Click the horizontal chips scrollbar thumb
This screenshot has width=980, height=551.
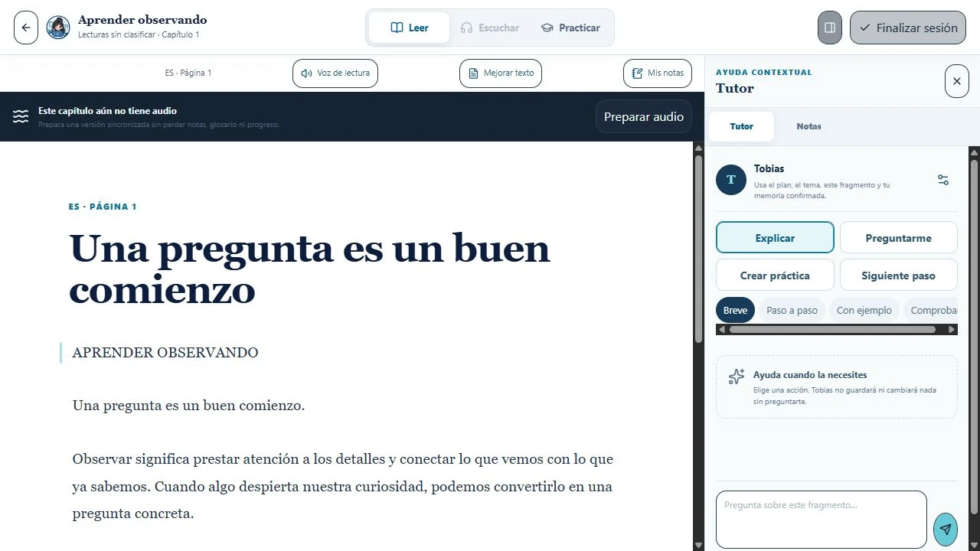(x=832, y=330)
